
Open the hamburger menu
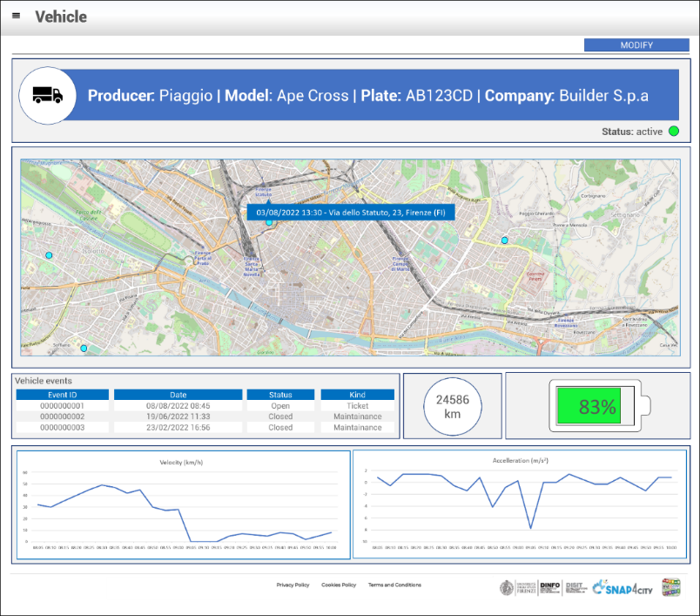tap(17, 16)
